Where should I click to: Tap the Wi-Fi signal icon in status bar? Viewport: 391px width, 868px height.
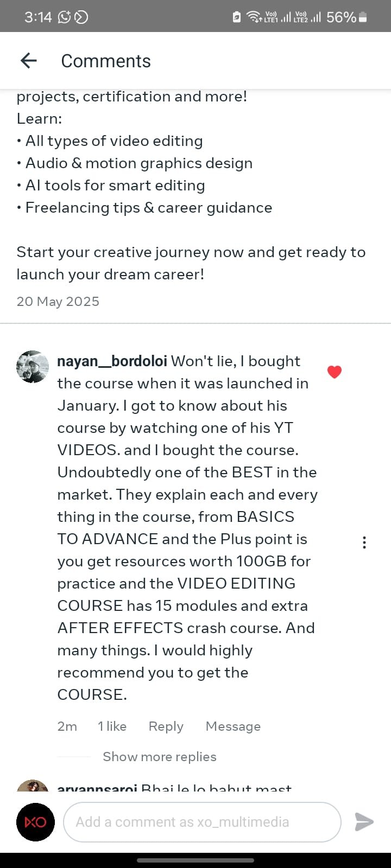tap(254, 17)
